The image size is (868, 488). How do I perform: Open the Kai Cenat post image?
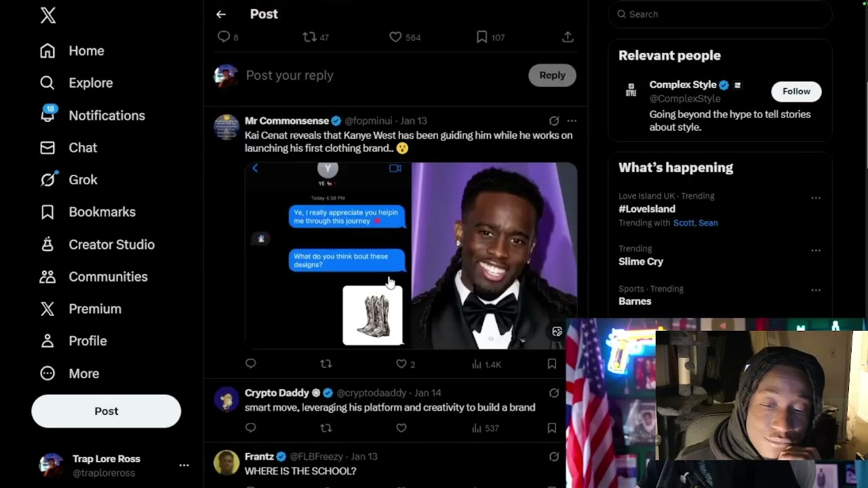tap(411, 256)
